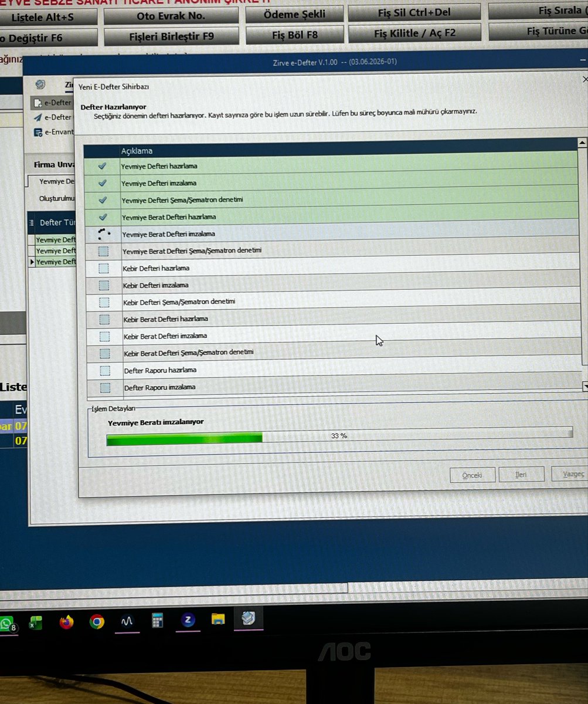Image resolution: width=588 pixels, height=704 pixels.
Task: Click the Fiş Sırala button
Action: 538,11
